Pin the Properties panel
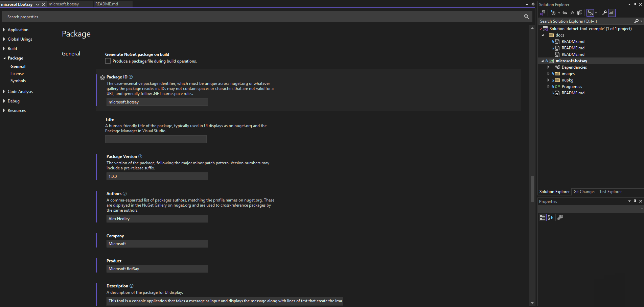This screenshot has height=307, width=644. [635, 201]
